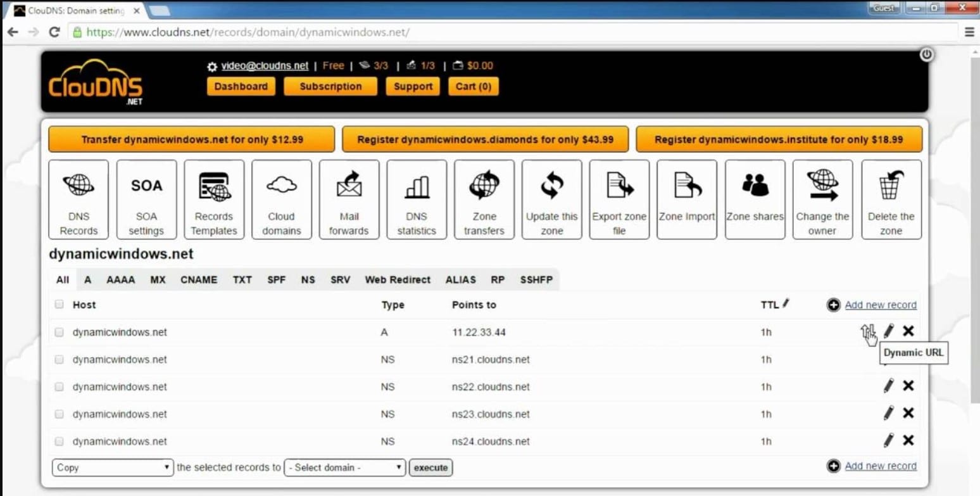Click the execute button
The width and height of the screenshot is (980, 496).
tap(430, 467)
